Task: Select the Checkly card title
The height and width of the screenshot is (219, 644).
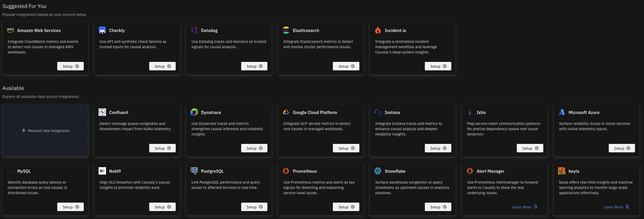Action: pos(117,30)
